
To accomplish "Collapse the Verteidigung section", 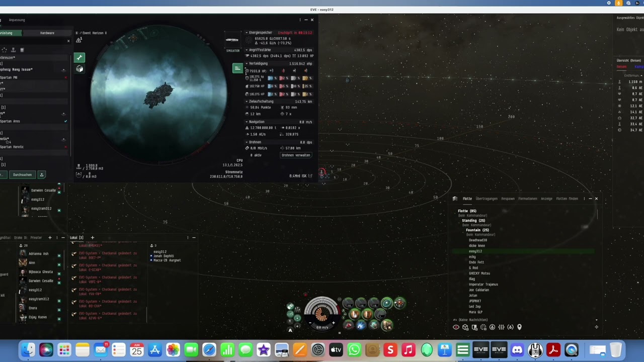I will pyautogui.click(x=247, y=63).
